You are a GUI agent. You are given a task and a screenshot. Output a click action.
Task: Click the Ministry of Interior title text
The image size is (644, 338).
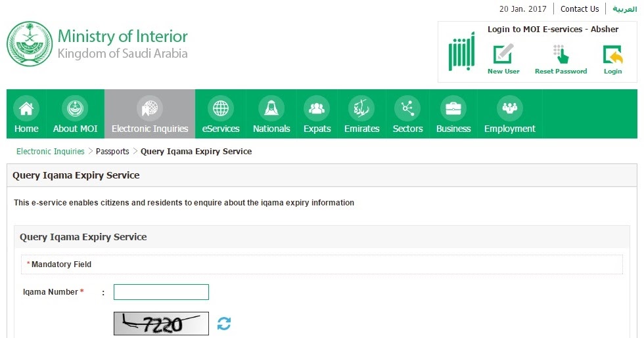pyautogui.click(x=122, y=36)
